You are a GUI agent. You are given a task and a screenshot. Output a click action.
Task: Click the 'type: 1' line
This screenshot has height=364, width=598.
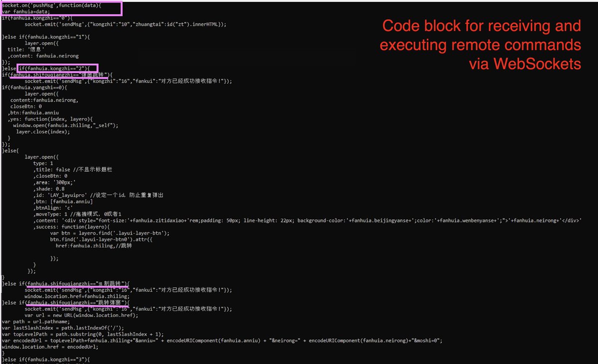click(x=43, y=163)
